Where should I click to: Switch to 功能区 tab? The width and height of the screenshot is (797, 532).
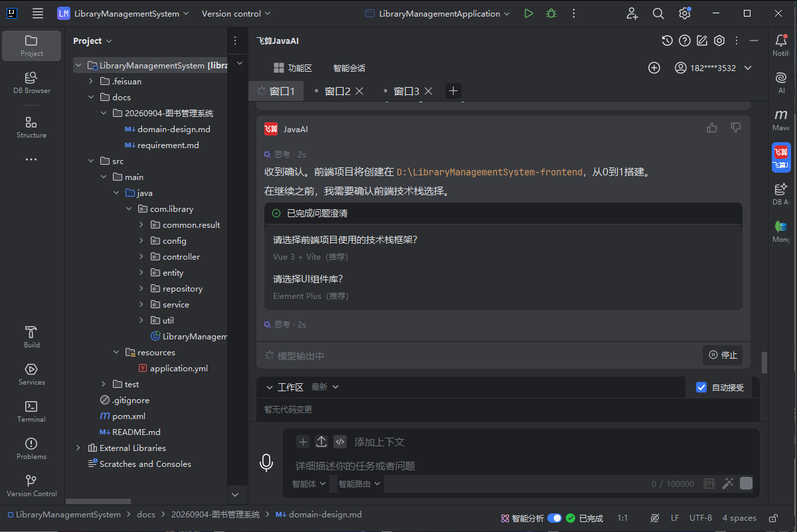293,68
